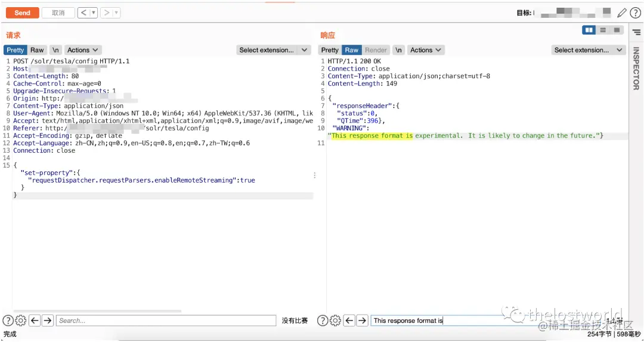This screenshot has height=342, width=644.
Task: Go to previous match in response search
Action: [x=349, y=321]
